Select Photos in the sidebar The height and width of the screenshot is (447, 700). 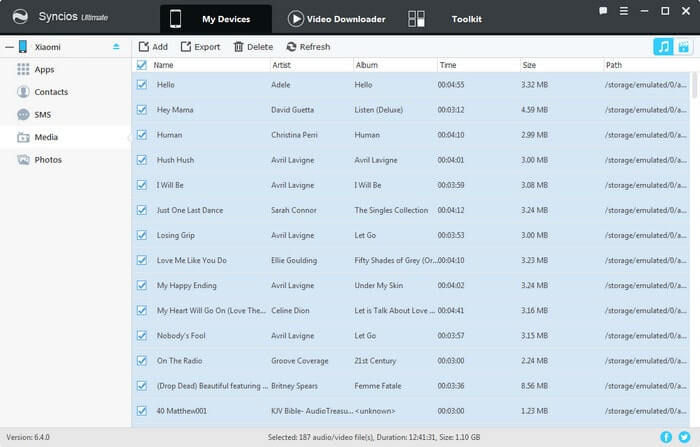click(x=48, y=159)
